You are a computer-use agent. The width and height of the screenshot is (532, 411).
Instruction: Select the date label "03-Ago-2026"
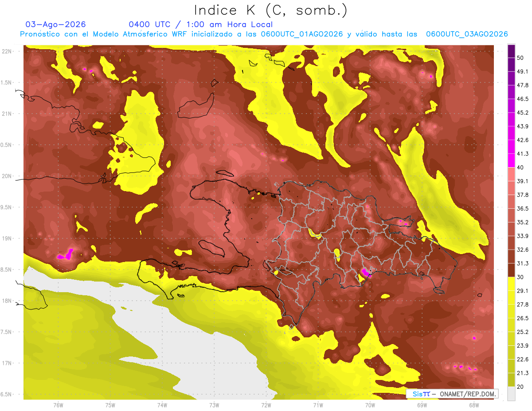pyautogui.click(x=56, y=24)
